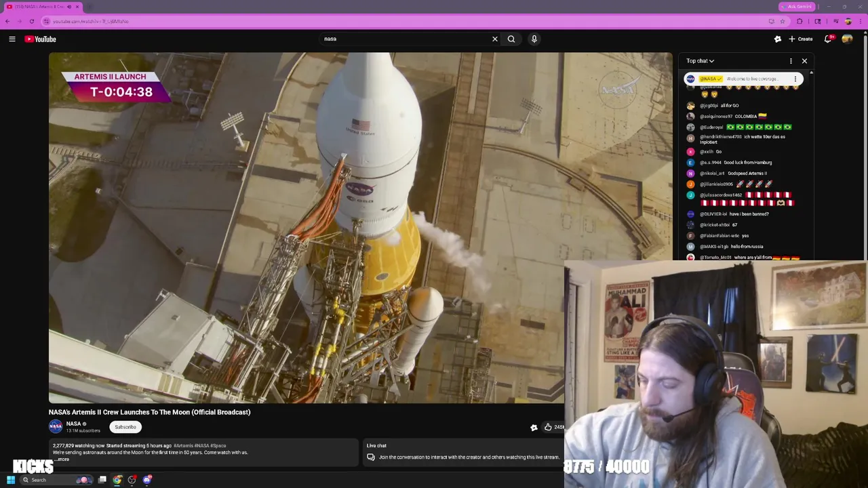This screenshot has height=488, width=868.
Task: Open the browser three-dot menu
Action: click(860, 22)
